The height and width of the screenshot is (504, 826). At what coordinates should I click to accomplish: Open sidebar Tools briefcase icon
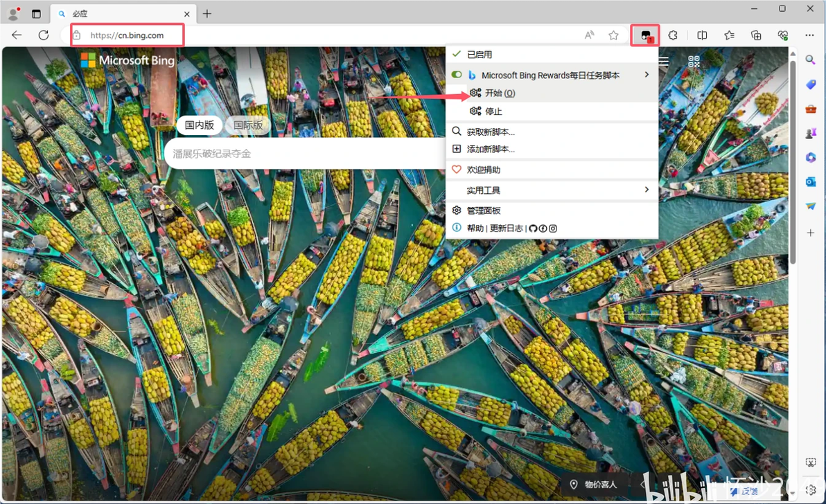coord(811,109)
